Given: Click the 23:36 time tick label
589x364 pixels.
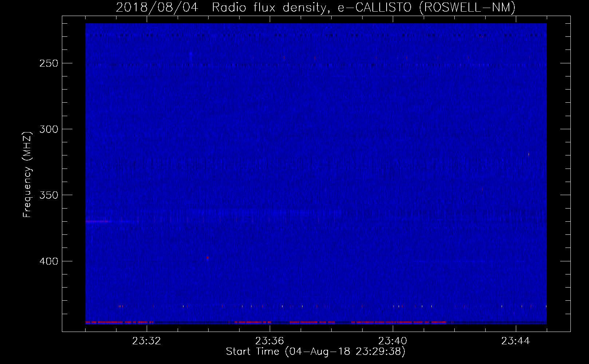Looking at the screenshot, I should pyautogui.click(x=270, y=341).
